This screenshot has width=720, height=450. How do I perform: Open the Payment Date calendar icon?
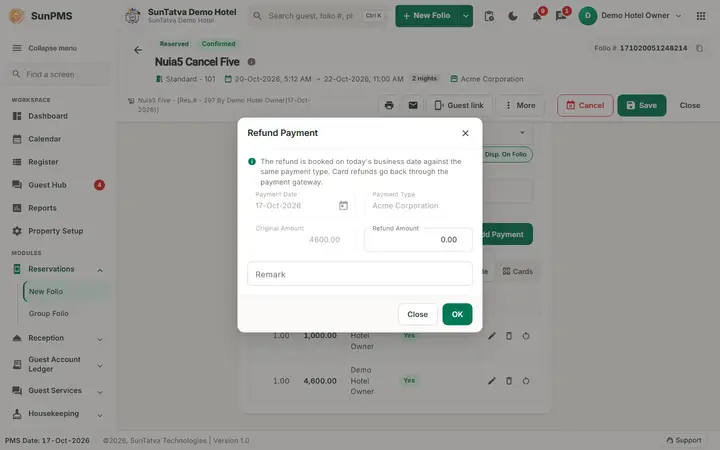coord(343,205)
